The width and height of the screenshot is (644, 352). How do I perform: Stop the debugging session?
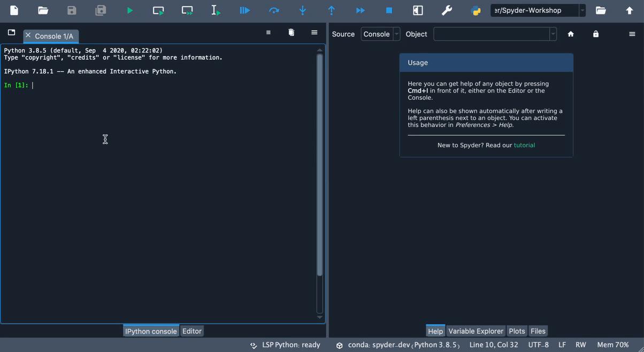click(x=389, y=10)
